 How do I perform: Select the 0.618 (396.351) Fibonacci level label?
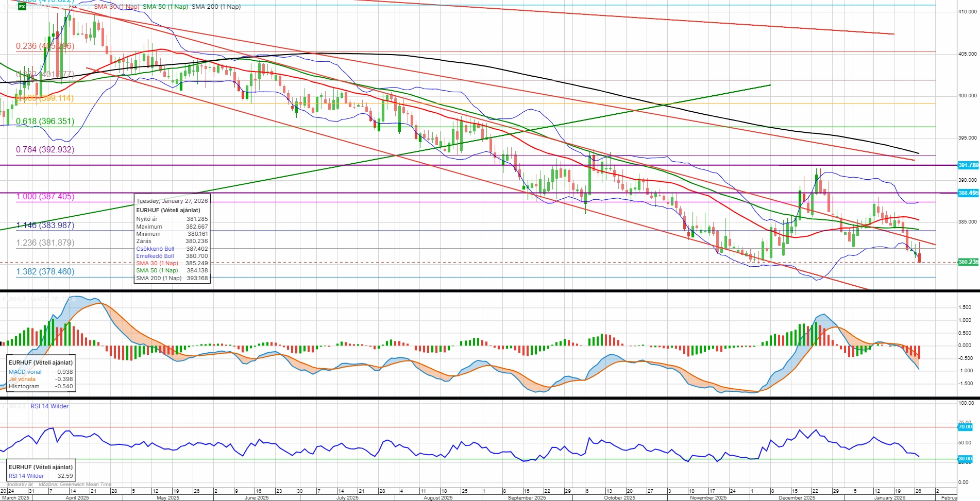(45, 122)
